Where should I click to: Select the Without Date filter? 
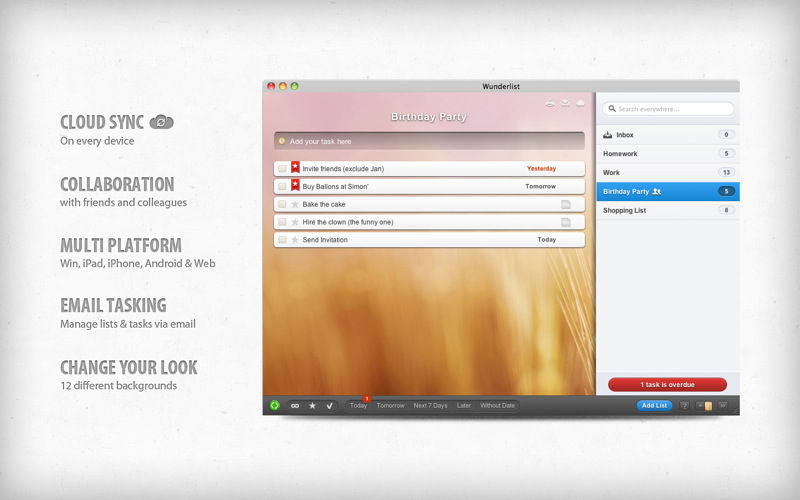(497, 406)
